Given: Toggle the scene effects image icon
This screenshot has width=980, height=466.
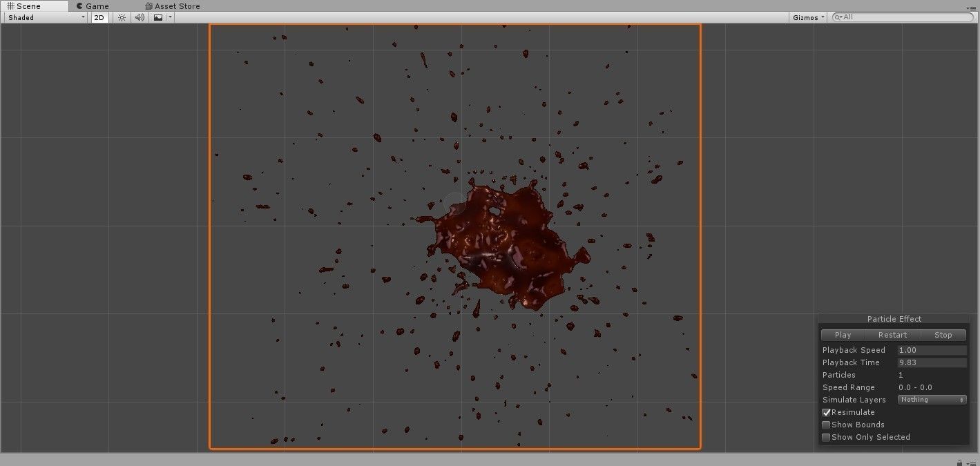Looking at the screenshot, I should [158, 17].
